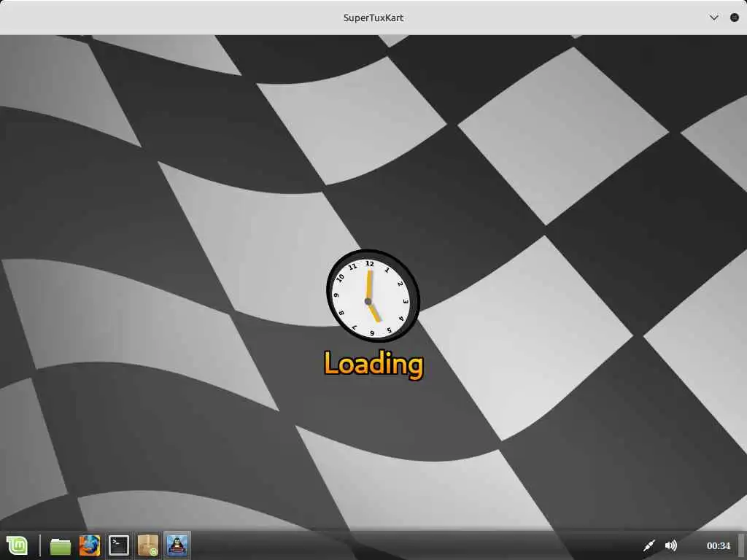Open the 00:34 clock calendar
747x560 pixels.
tap(718, 545)
